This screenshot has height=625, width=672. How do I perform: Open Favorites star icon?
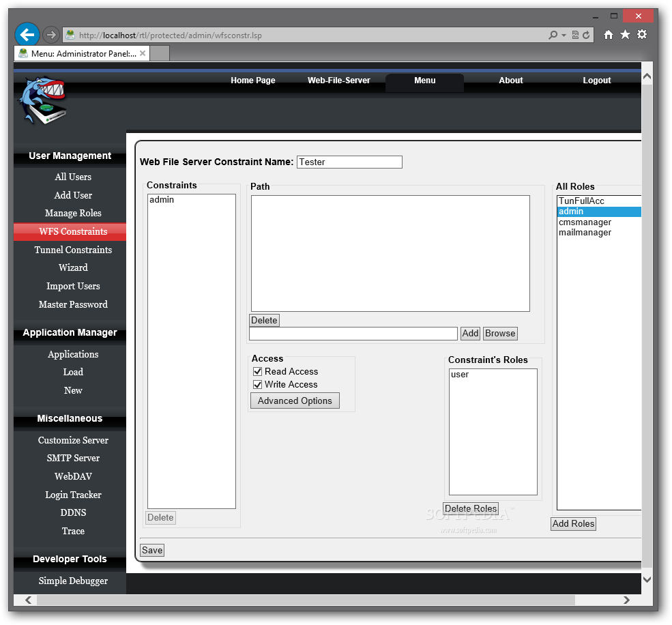[x=625, y=35]
